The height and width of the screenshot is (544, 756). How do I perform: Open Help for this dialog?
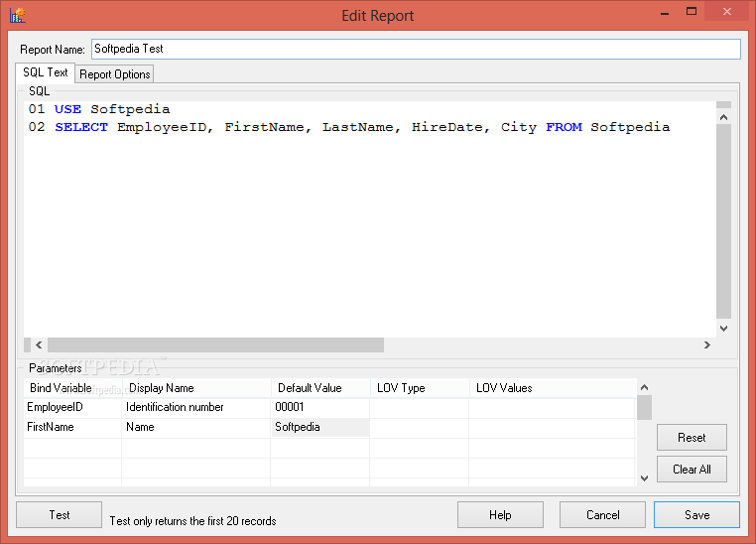[x=500, y=515]
